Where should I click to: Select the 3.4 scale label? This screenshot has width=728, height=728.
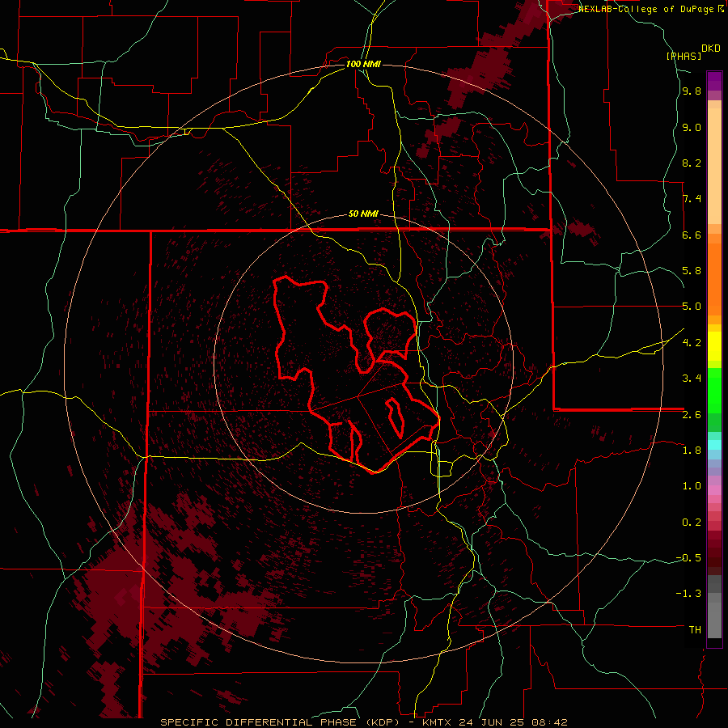click(x=692, y=379)
